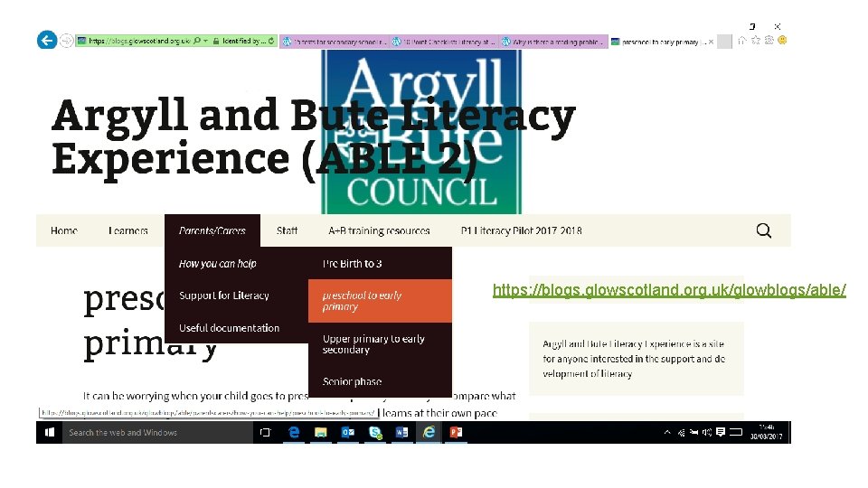Open File Explorer from the taskbar
The width and height of the screenshot is (868, 488).
click(x=320, y=433)
